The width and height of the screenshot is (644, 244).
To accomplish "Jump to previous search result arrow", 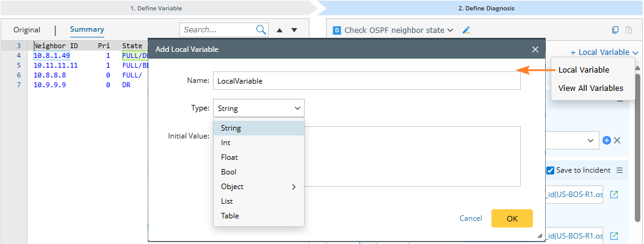I will click(280, 30).
